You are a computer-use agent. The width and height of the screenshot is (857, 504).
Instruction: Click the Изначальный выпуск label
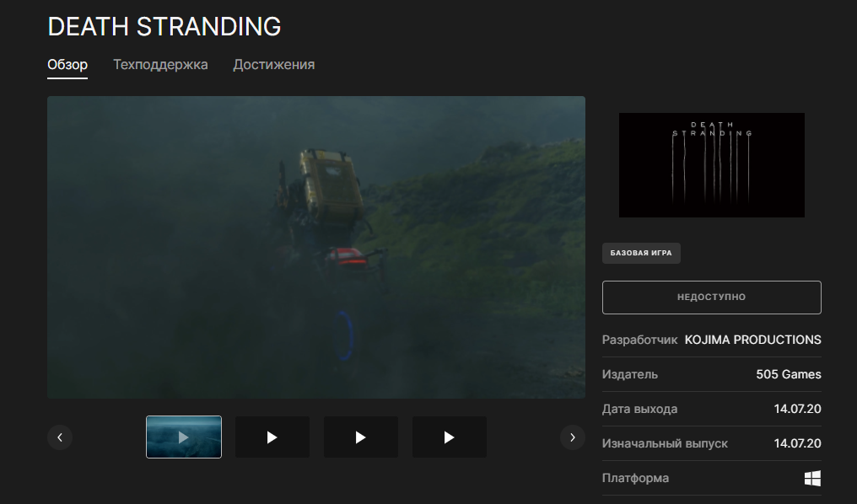tap(665, 443)
